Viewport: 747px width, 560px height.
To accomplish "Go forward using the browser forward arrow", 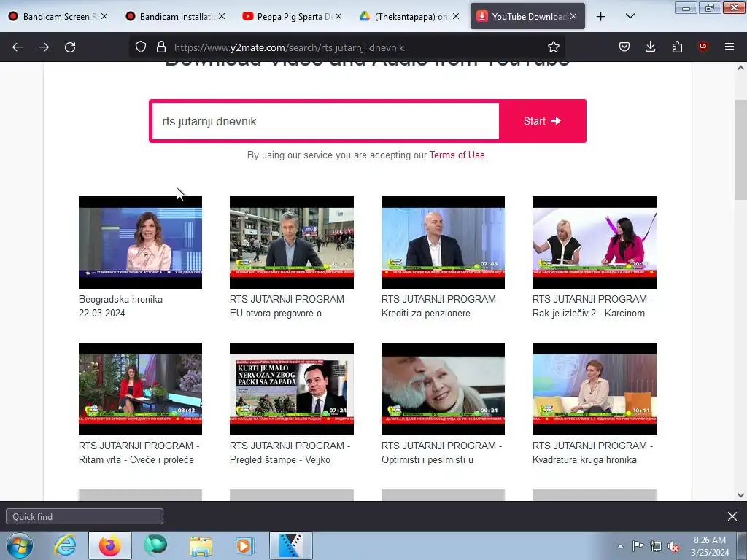I will coord(44,47).
